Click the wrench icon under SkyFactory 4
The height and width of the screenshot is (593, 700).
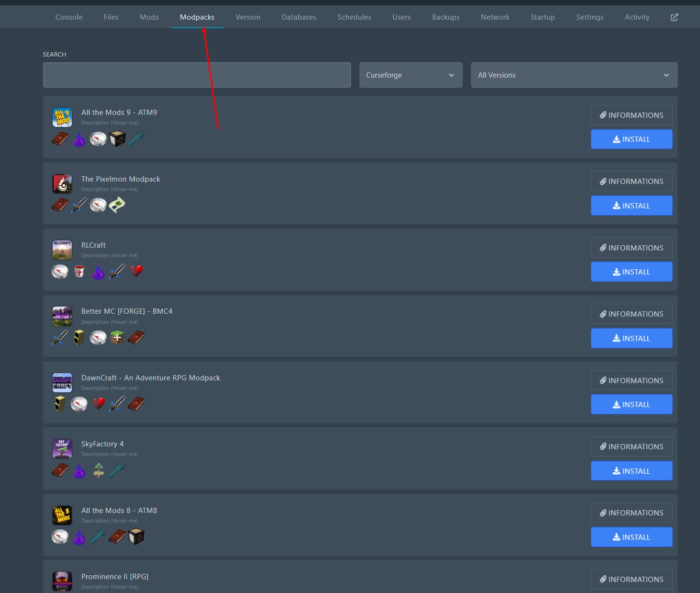tap(117, 470)
